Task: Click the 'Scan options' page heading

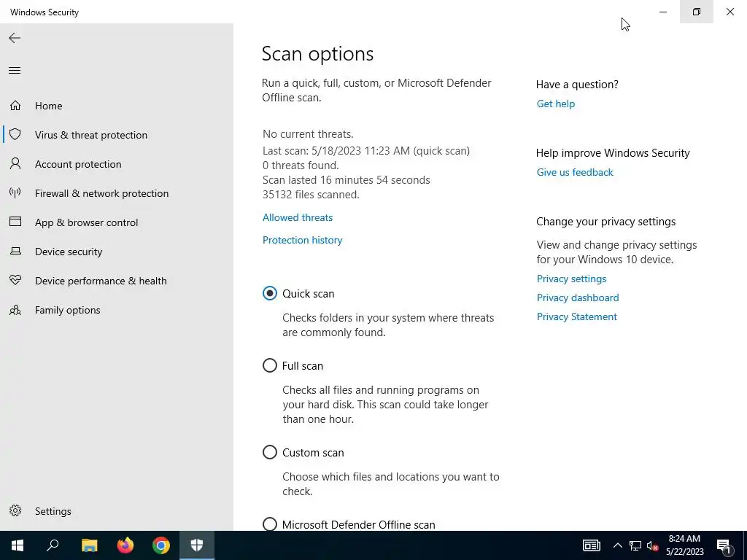Action: [x=318, y=53]
